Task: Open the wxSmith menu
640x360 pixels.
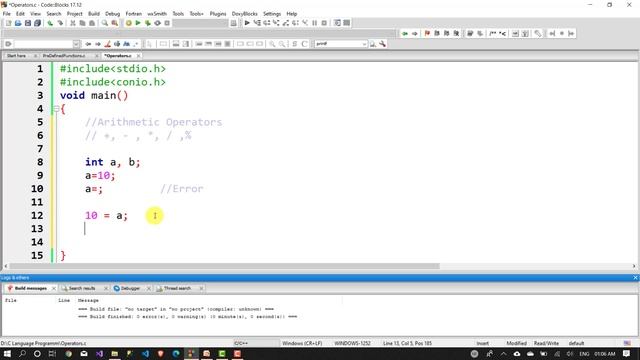Action: tap(157, 13)
